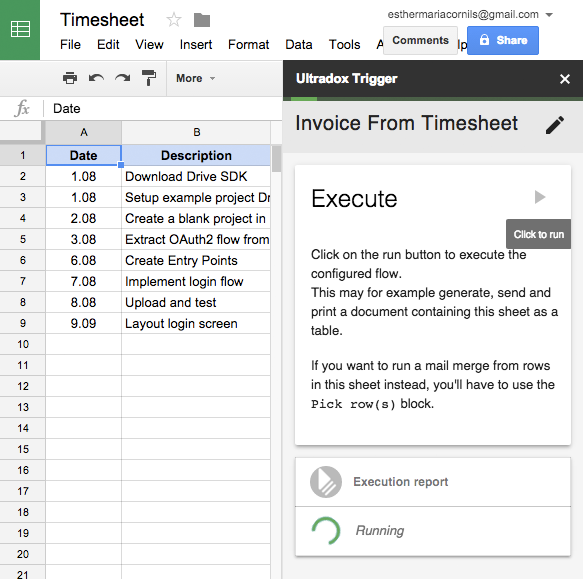The height and width of the screenshot is (579, 583).
Task: Select the date cell 9.09
Action: [x=84, y=324]
